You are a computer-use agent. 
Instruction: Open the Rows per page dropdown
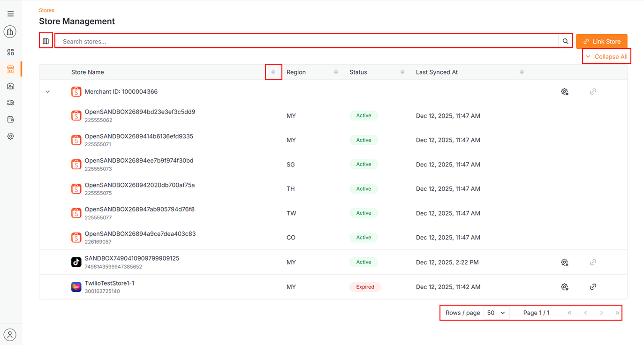496,313
